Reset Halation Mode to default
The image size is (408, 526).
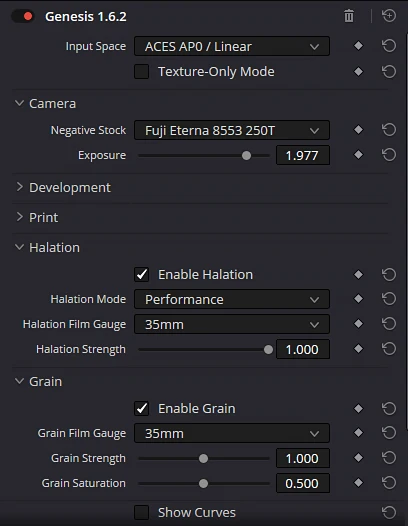[389, 299]
